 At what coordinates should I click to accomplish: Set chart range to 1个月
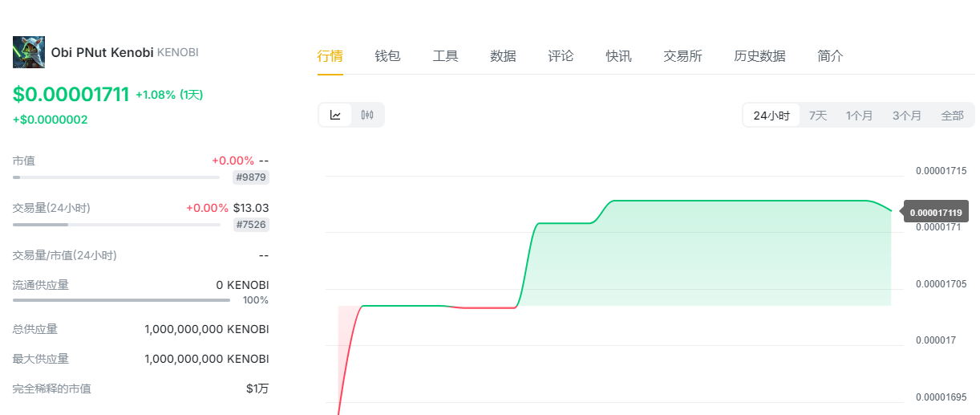(x=860, y=116)
